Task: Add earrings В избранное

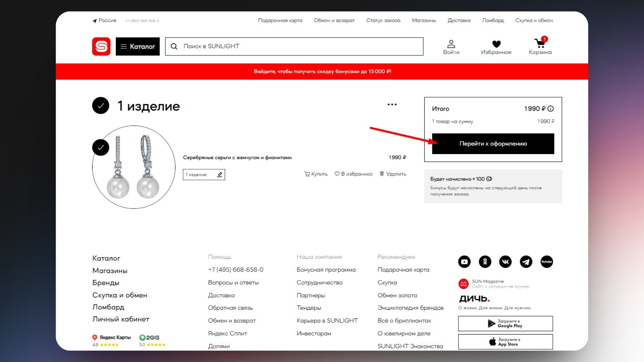Action: [354, 174]
